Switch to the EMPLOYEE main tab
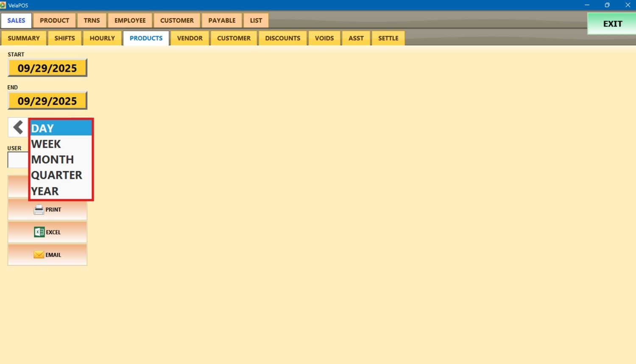The height and width of the screenshot is (364, 636). [130, 20]
